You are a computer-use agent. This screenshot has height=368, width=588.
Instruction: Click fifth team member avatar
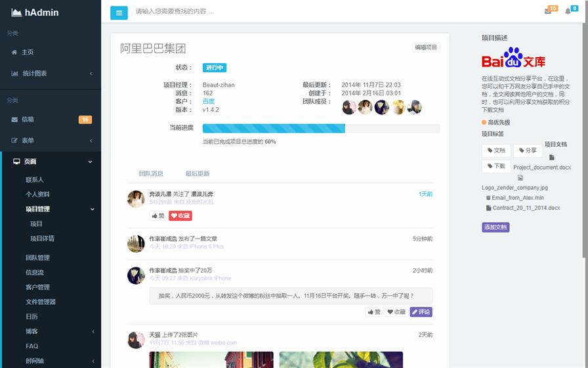[x=414, y=107]
